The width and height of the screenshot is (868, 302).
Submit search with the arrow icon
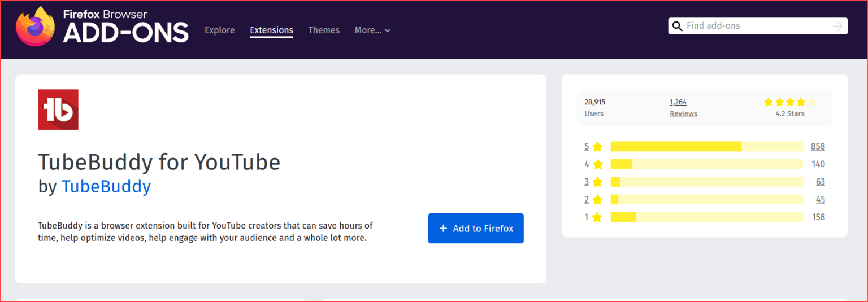click(x=837, y=26)
